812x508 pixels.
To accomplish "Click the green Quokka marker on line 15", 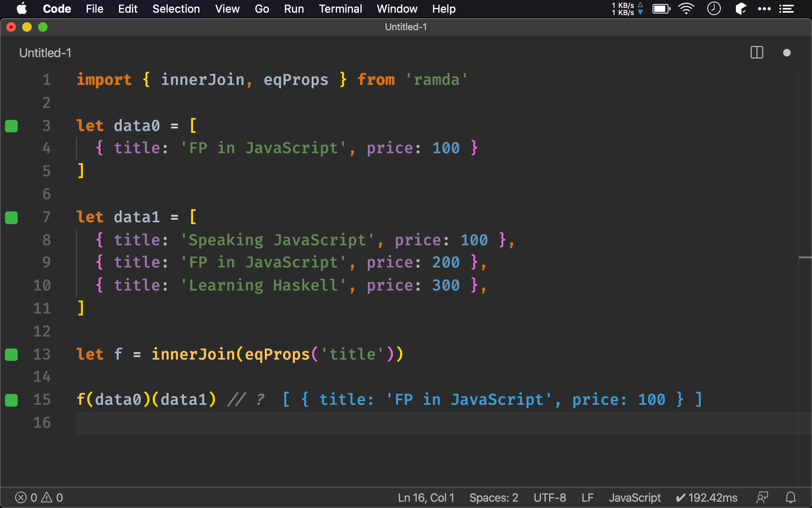I will click(x=11, y=400).
